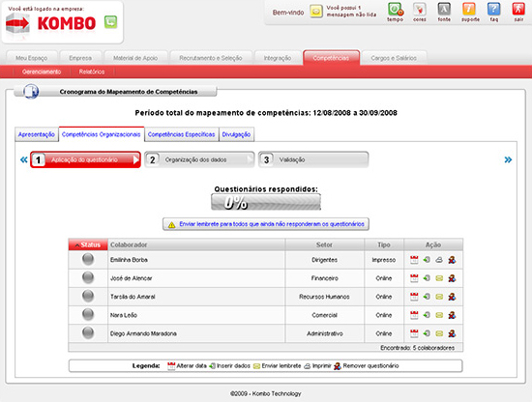Click status indicator for Emilinha Borba

click(88, 259)
